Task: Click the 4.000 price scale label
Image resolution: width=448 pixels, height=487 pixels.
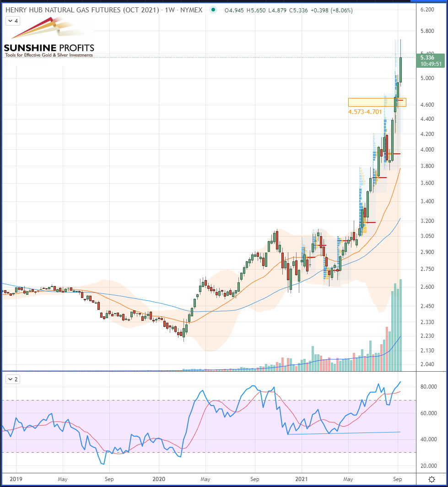Action: [427, 150]
